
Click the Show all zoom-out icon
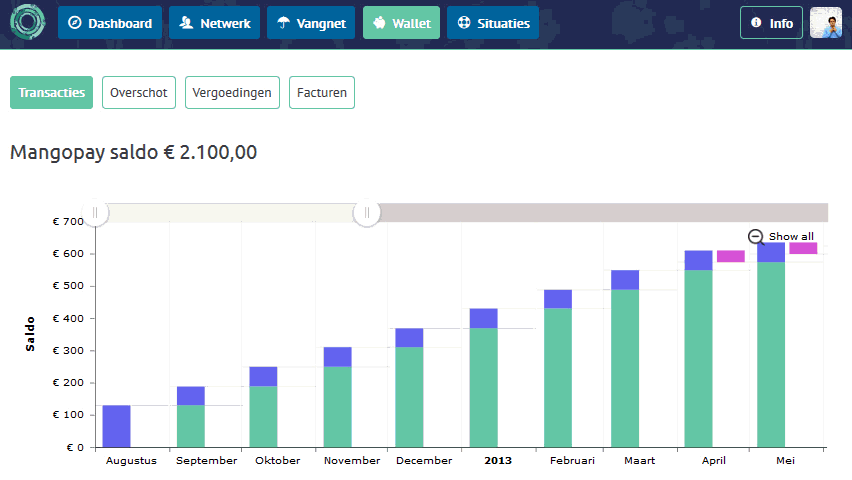[757, 237]
